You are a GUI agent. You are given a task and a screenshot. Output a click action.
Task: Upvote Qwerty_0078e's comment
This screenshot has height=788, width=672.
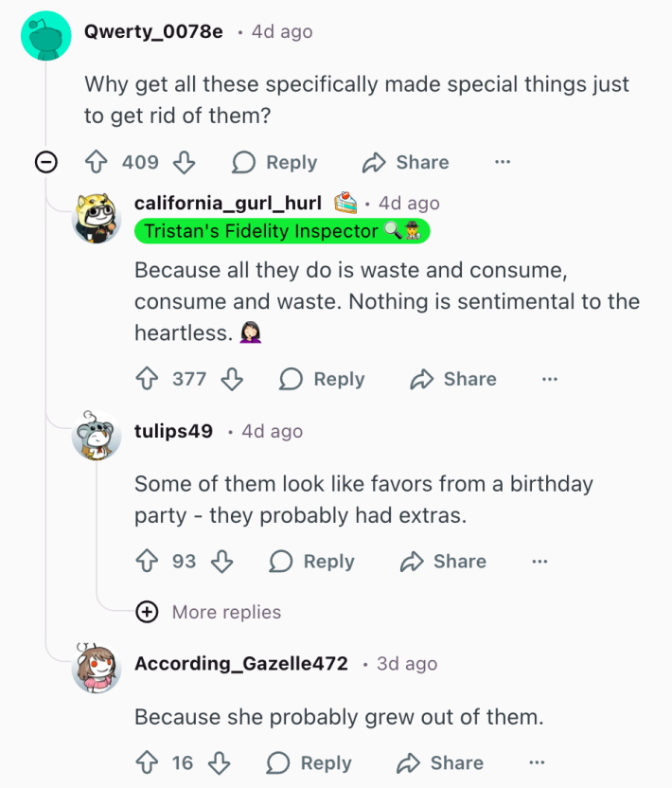click(x=96, y=162)
